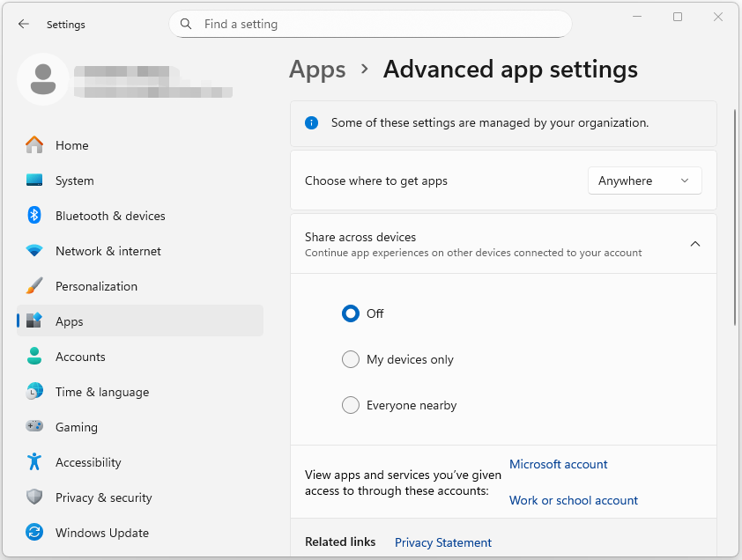742x560 pixels.
Task: Click the Find a setting search box
Action: pyautogui.click(x=370, y=24)
